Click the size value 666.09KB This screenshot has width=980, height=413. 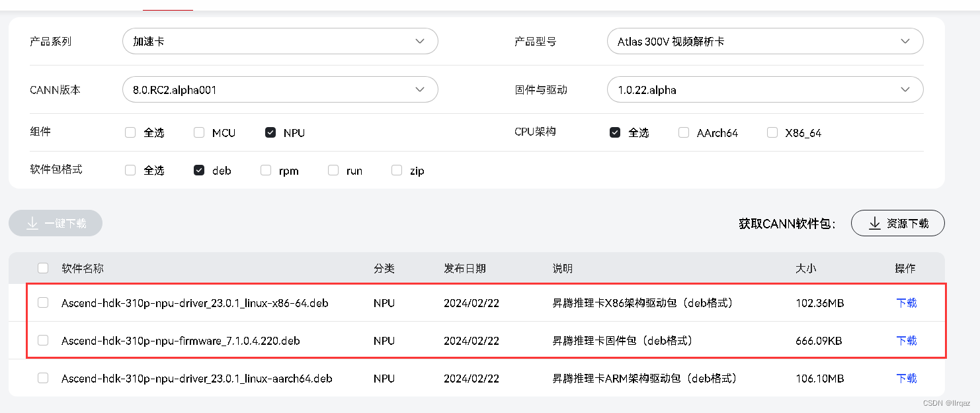(x=819, y=341)
